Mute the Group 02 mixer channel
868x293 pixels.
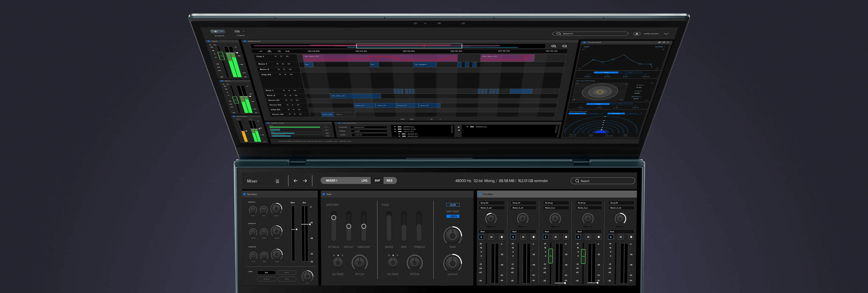point(491,237)
